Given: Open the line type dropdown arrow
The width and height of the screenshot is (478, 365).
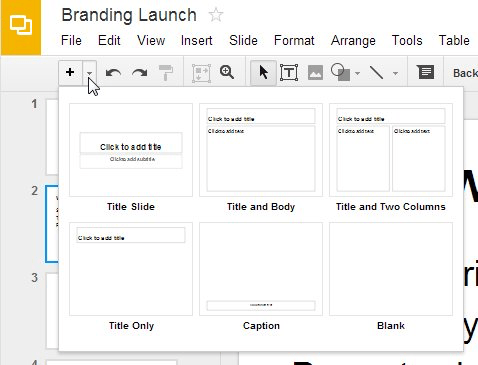Looking at the screenshot, I should point(395,73).
